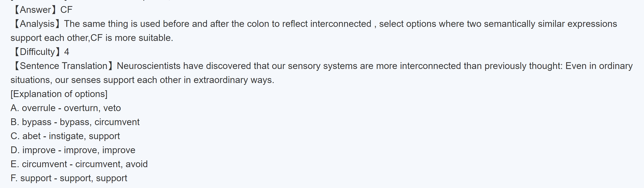Click the Difficulty label with value 4

pos(41,52)
